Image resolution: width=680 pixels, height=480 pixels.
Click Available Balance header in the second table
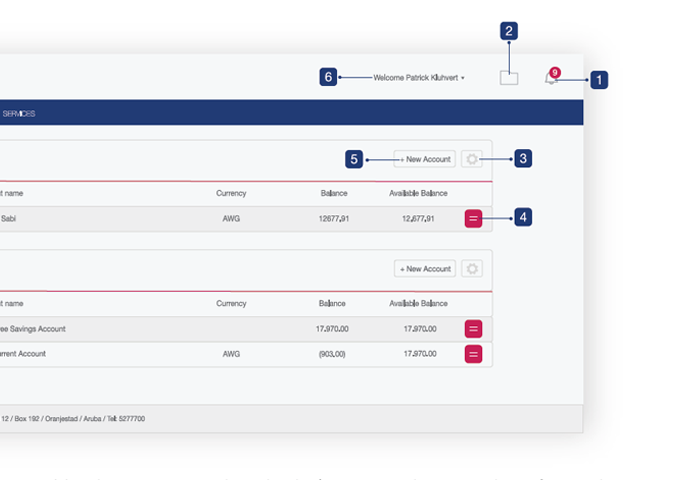pos(418,303)
